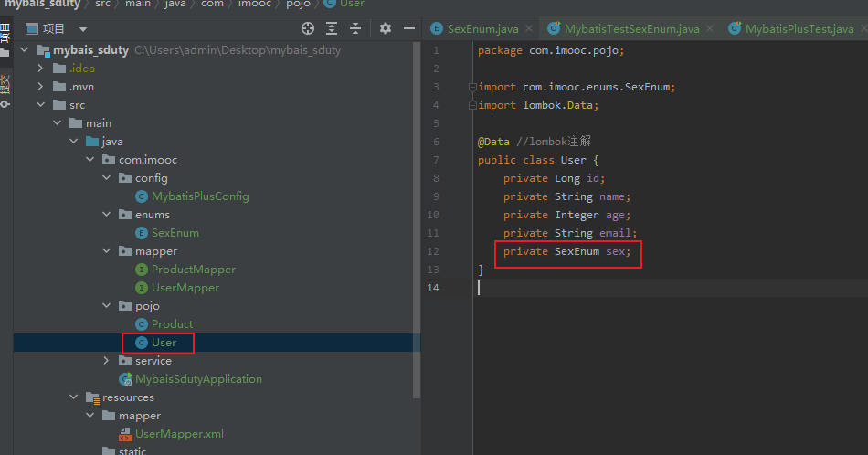Expand the .mvn folder
The image size is (868, 455).
pos(40,87)
